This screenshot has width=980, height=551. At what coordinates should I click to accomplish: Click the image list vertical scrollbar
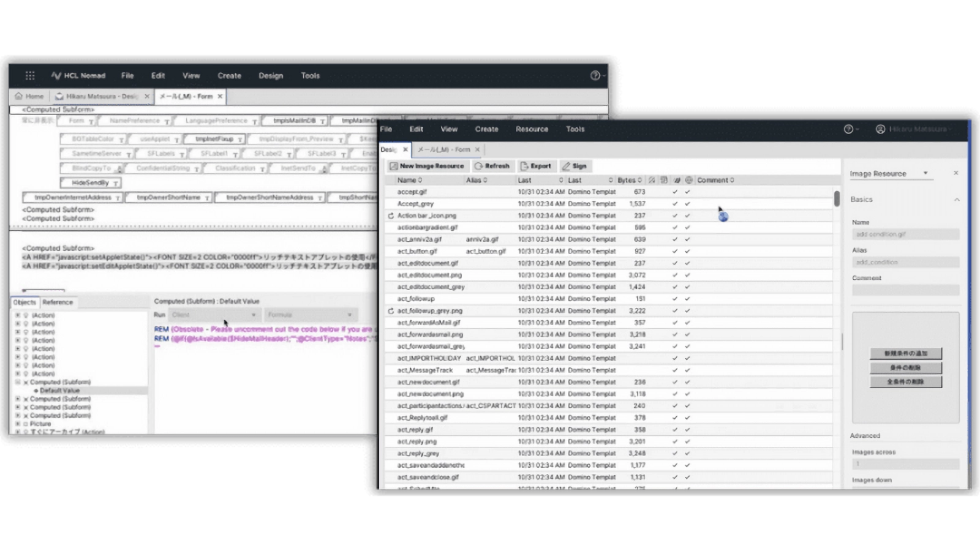pyautogui.click(x=837, y=199)
